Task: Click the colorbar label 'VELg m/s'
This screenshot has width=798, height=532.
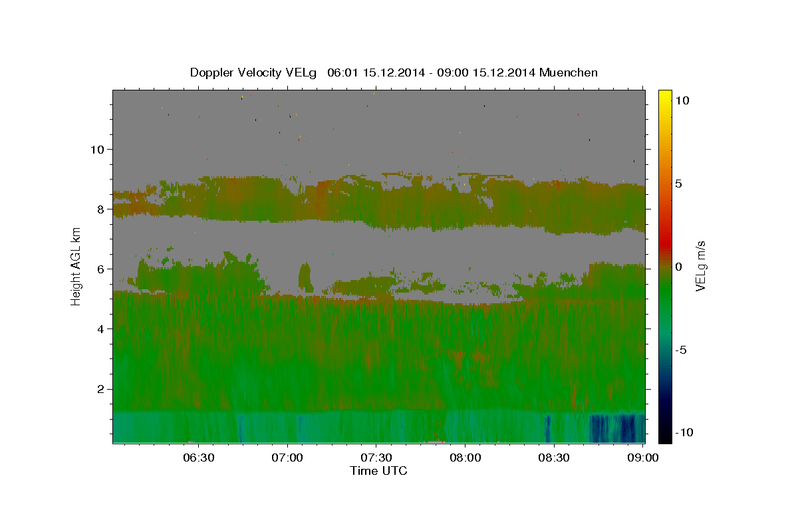Action: click(x=700, y=267)
